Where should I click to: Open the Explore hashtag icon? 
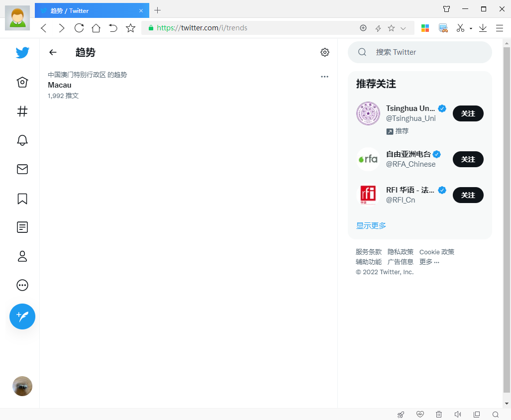click(x=22, y=111)
